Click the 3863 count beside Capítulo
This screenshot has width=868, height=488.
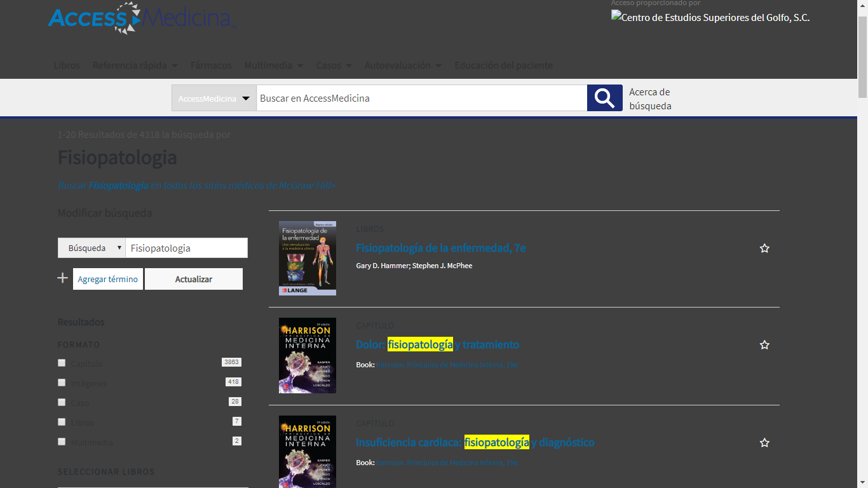[231, 362]
